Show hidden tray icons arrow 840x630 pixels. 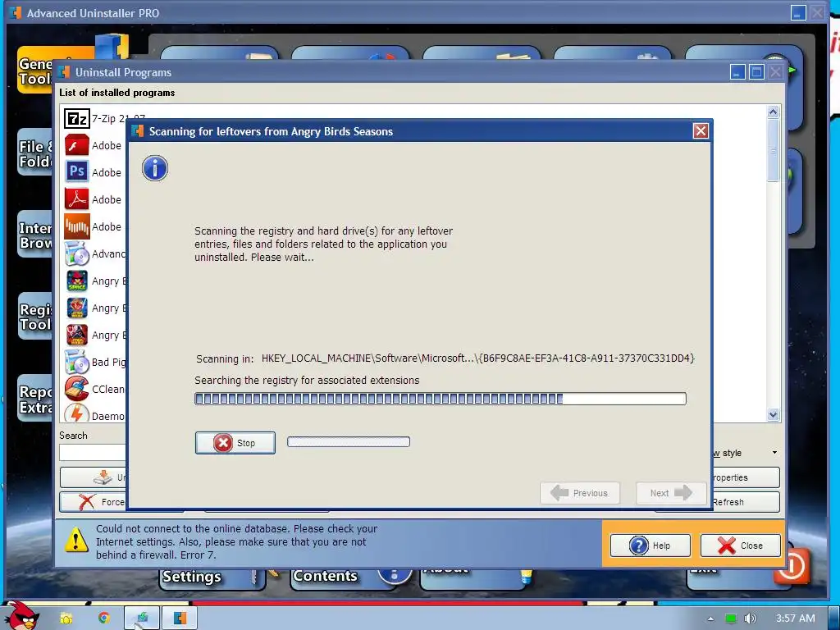point(710,619)
